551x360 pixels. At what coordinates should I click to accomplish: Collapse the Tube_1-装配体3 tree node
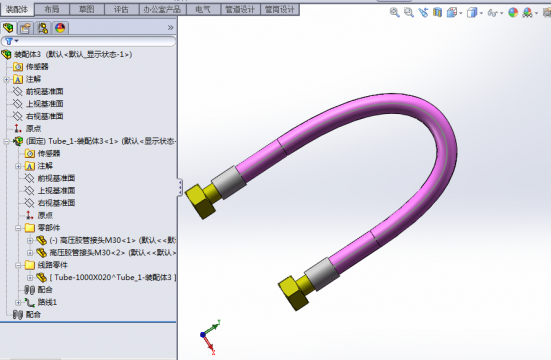click(x=6, y=141)
